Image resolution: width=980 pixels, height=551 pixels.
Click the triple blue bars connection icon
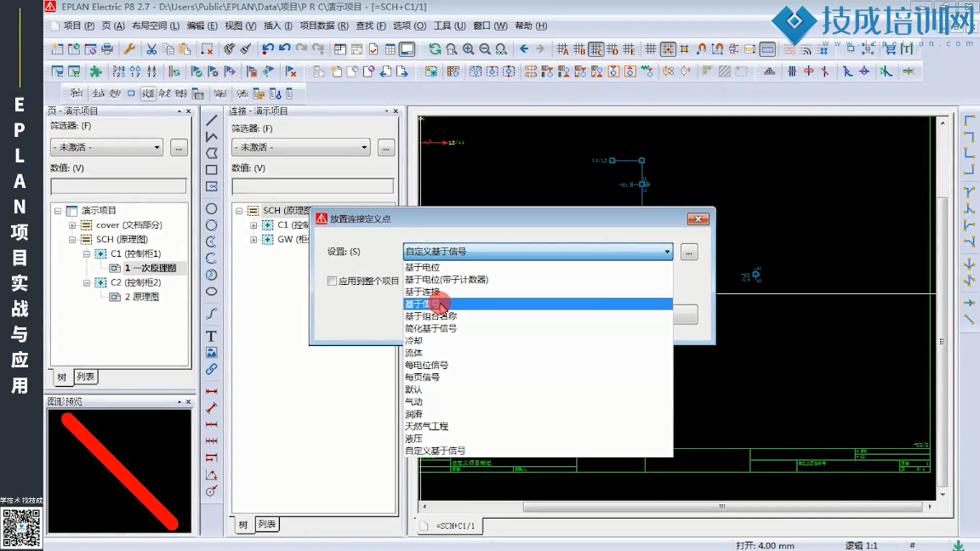coord(791,71)
